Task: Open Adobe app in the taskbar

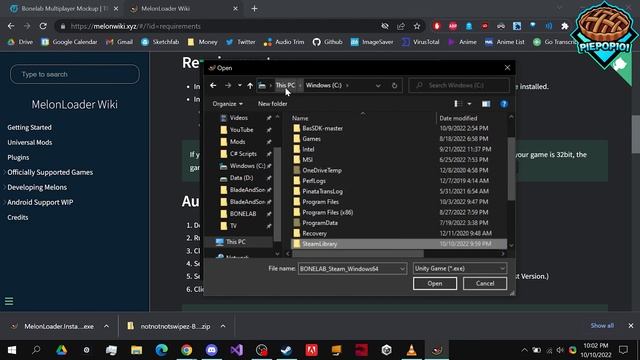Action: [x=311, y=350]
